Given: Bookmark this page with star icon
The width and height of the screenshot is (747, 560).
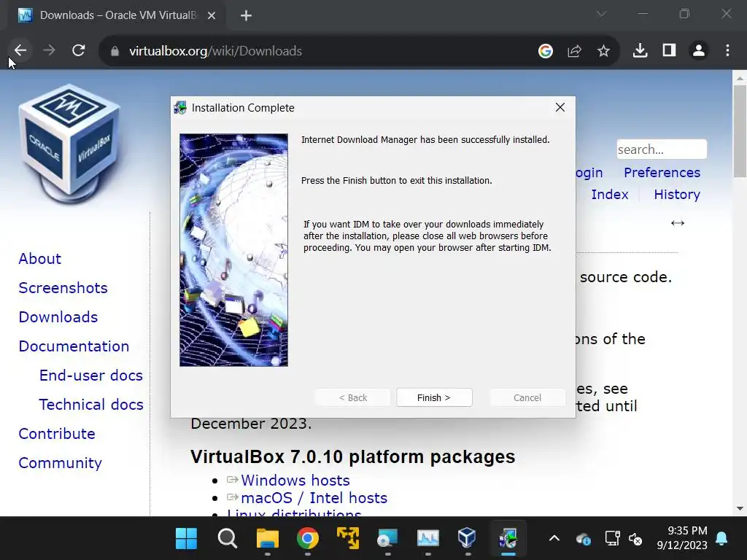Looking at the screenshot, I should click(603, 51).
